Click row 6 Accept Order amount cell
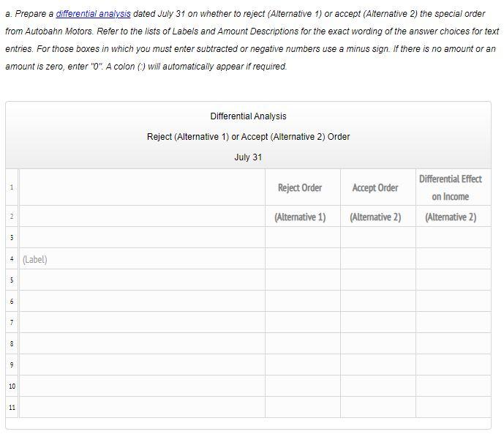Image resolution: width=504 pixels, height=437 pixels. point(378,302)
